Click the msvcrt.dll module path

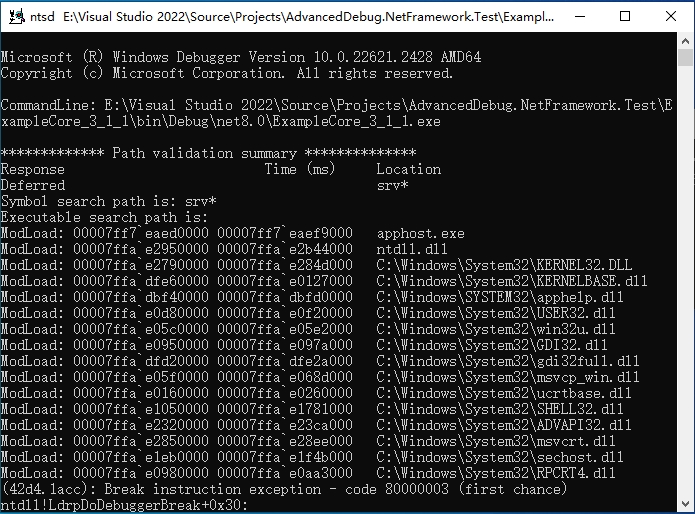click(496, 440)
